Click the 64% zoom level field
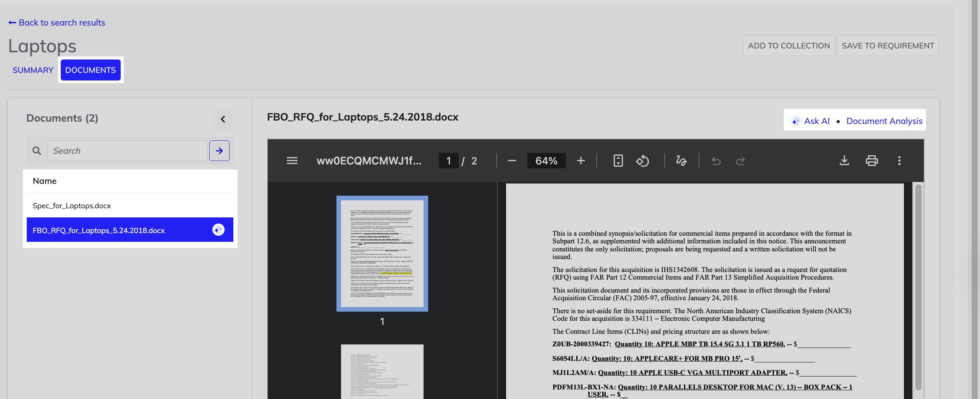 (x=546, y=161)
